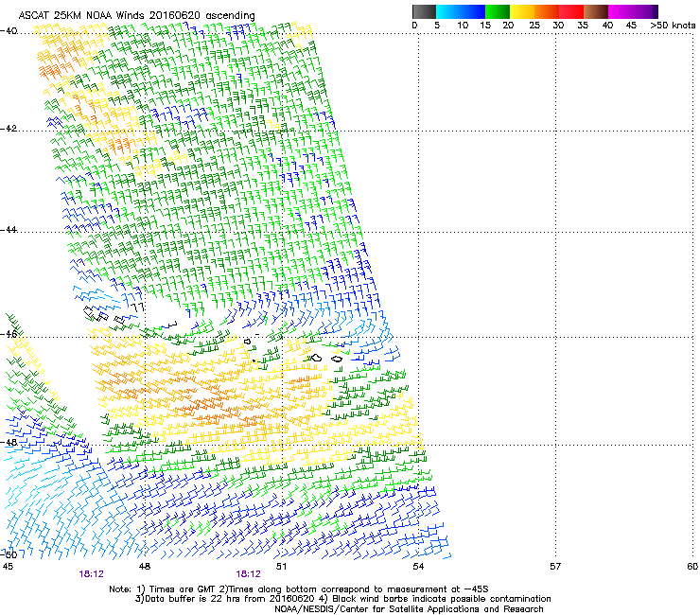Screen dimensions: 700x615
Task: Select the green 15-20 knots legend color
Action: [x=498, y=11]
